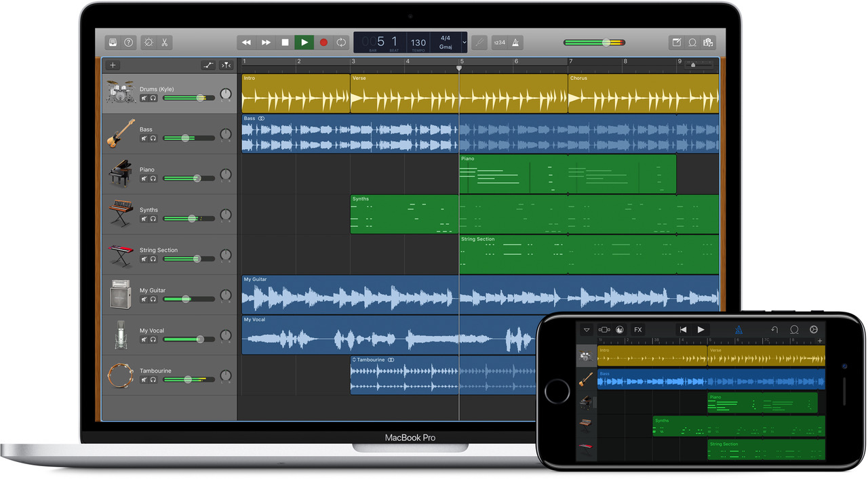Open the LCD display mode dropdown arrow
Viewport: 868px width, 479px height.
tap(465, 43)
